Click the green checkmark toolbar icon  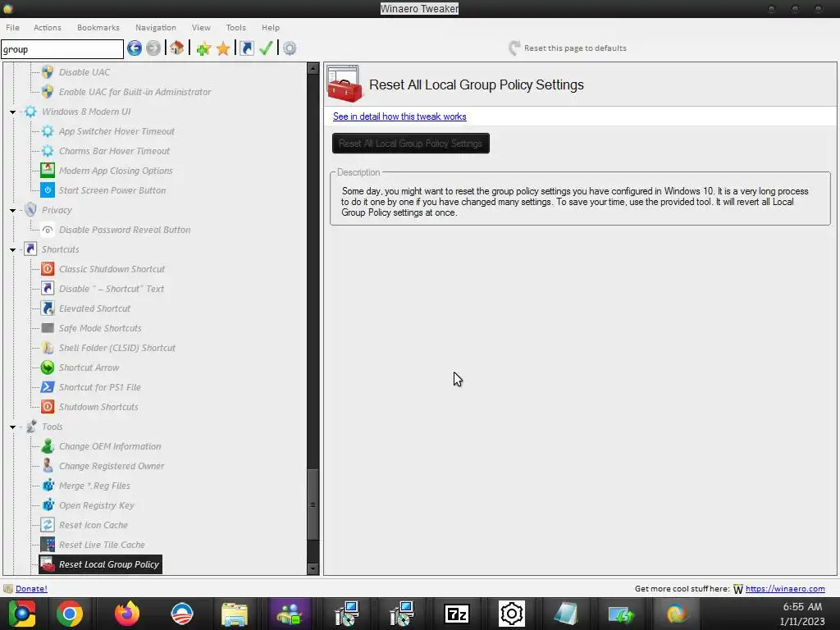266,48
